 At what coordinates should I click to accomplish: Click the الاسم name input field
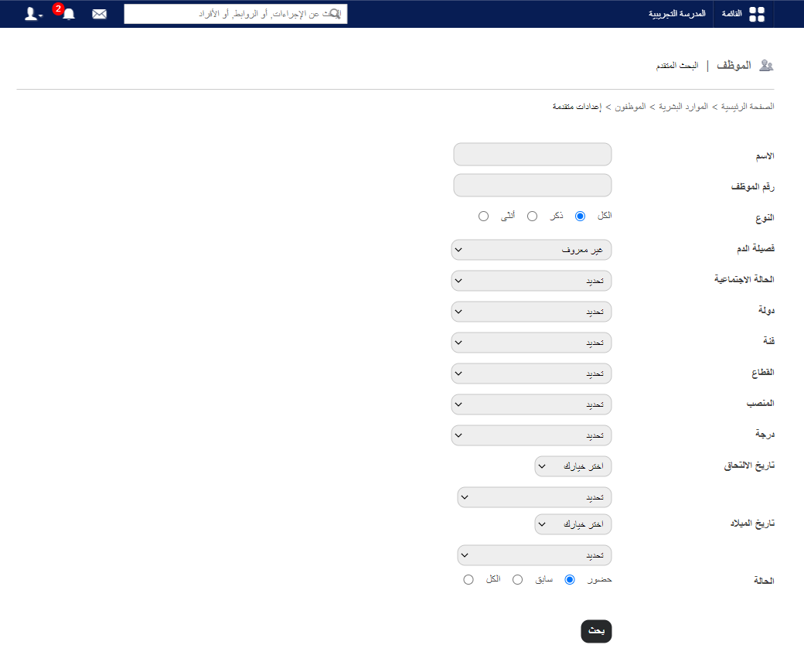pos(532,155)
